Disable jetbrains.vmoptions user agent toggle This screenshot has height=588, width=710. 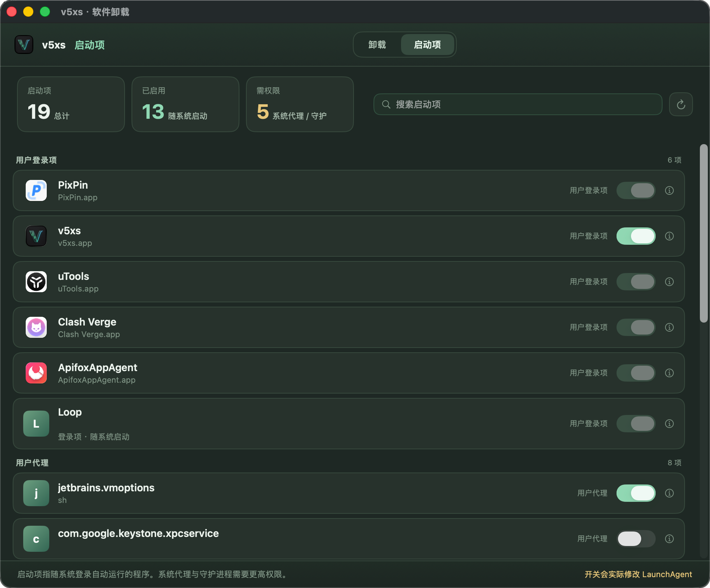(x=636, y=493)
